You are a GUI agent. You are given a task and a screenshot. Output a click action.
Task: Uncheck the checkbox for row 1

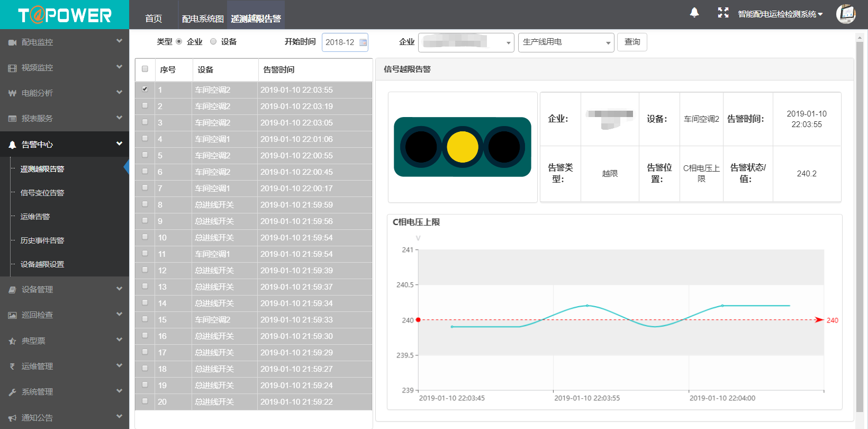click(145, 89)
